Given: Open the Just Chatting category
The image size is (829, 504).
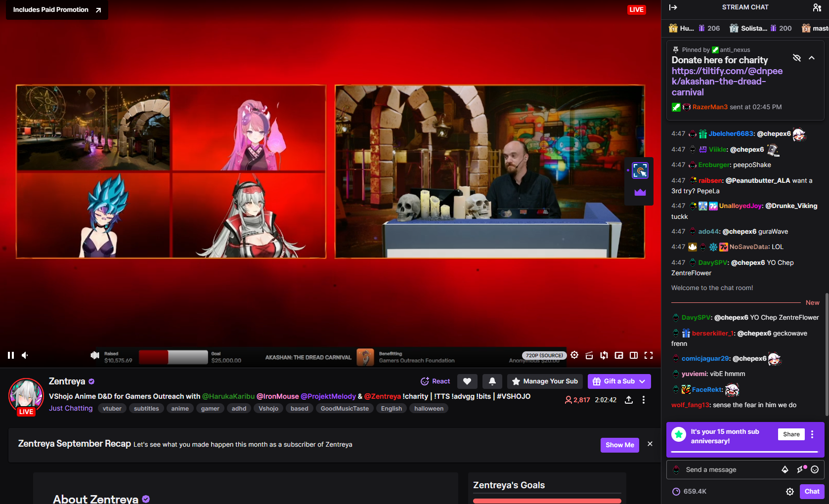Looking at the screenshot, I should coord(71,408).
